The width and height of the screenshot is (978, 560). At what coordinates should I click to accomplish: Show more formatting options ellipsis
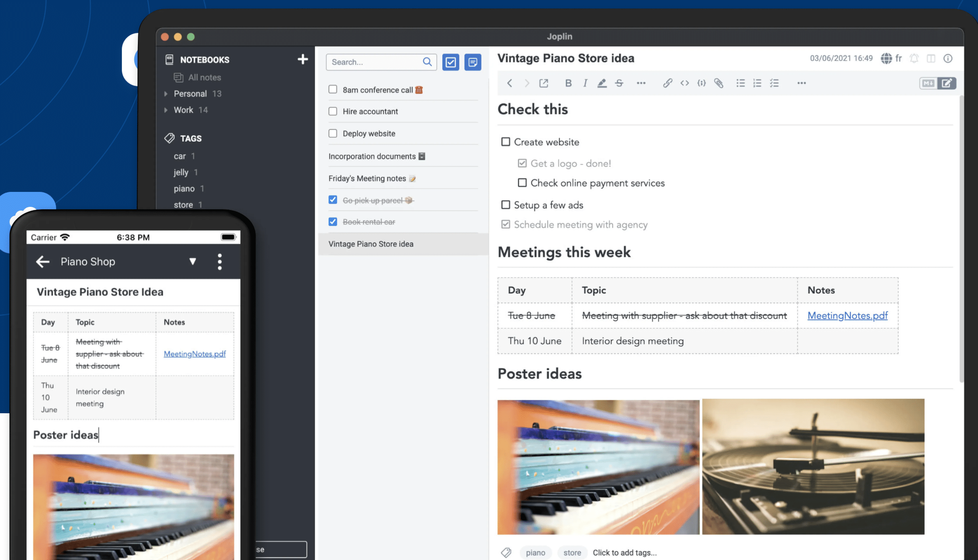point(641,83)
